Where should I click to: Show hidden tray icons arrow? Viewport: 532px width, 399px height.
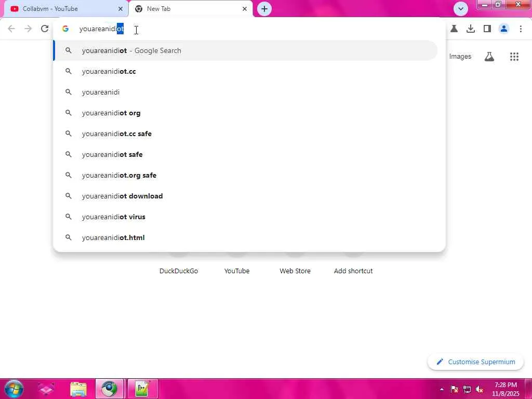(442, 389)
